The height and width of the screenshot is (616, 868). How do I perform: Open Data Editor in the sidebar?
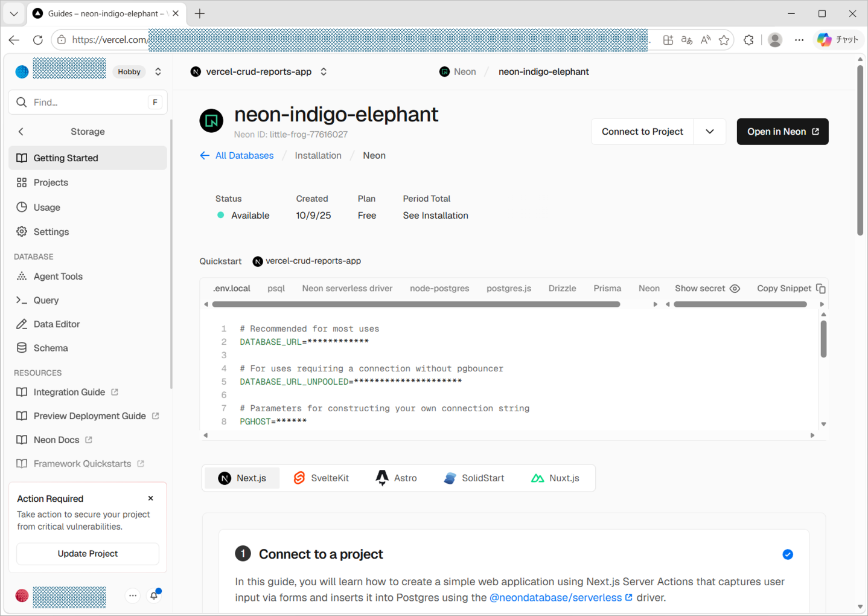tap(88, 324)
